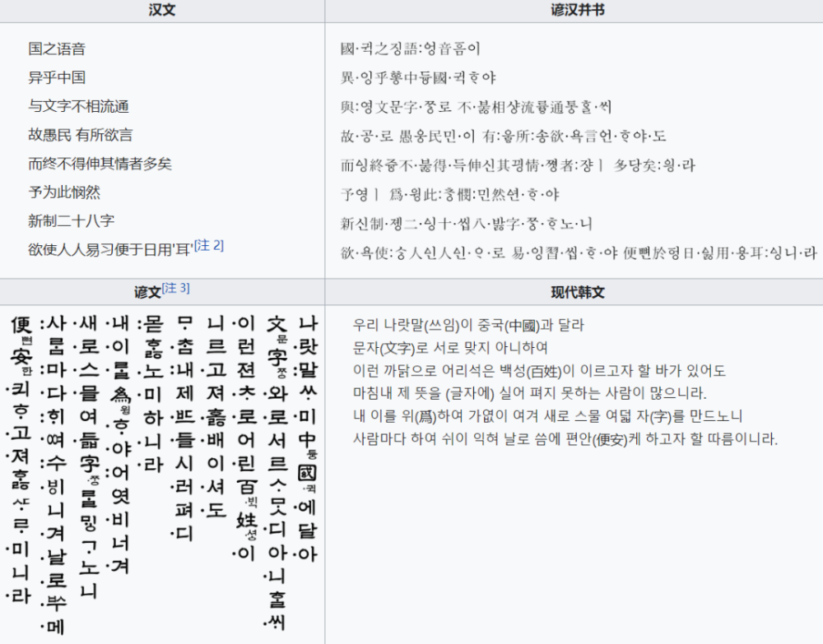Click the 谚汉并书 column header

(x=574, y=10)
